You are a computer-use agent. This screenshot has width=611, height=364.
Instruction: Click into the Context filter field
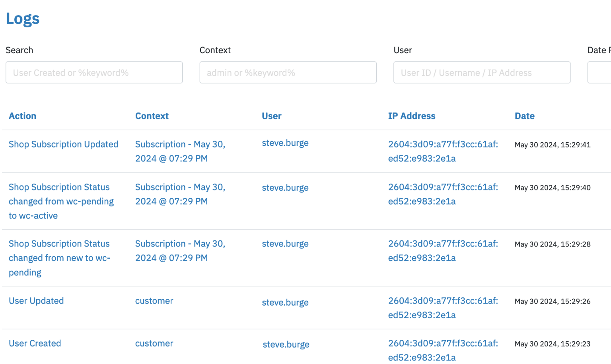click(288, 72)
